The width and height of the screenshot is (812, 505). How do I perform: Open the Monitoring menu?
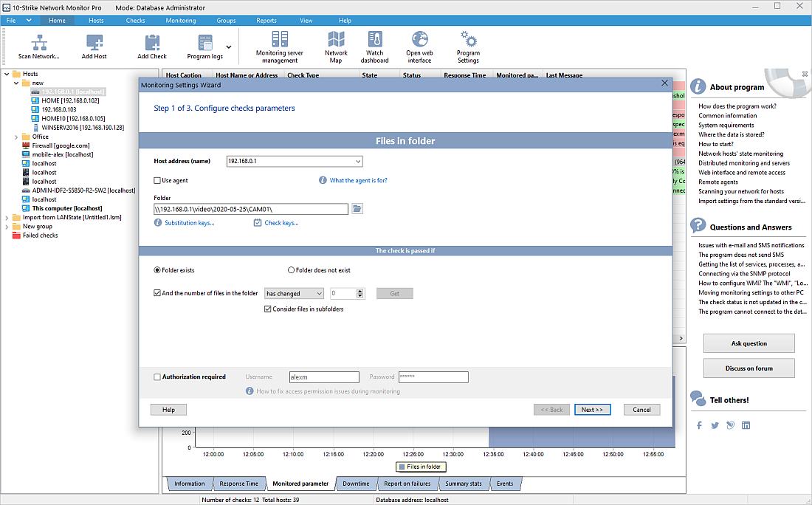tap(181, 20)
